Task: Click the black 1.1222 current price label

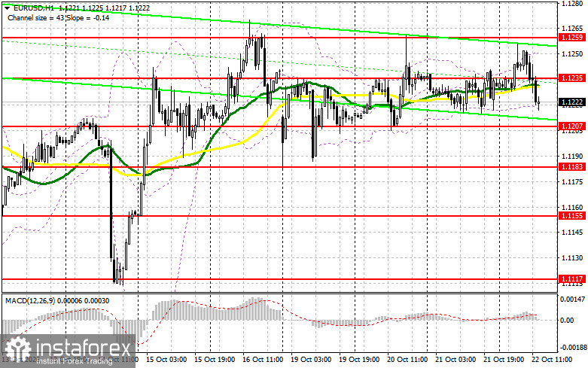Action: [x=572, y=102]
